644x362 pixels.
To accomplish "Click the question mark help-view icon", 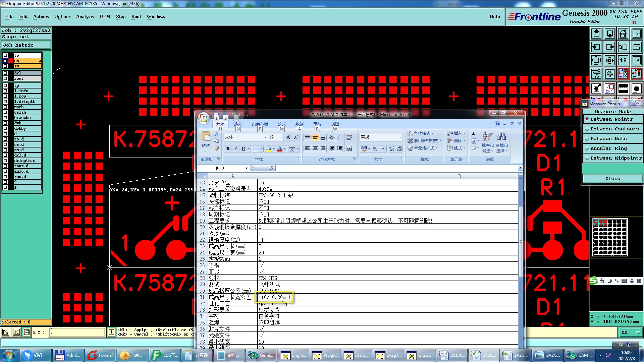I will [636, 60].
